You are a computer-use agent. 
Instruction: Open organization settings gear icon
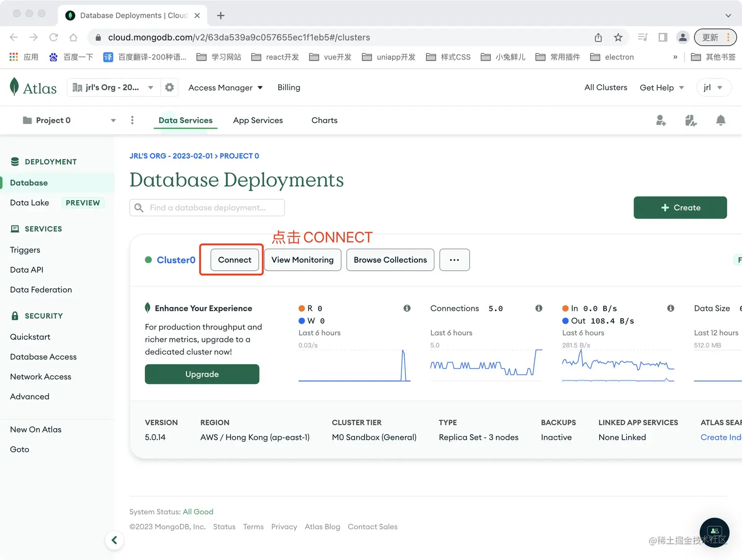(x=169, y=87)
